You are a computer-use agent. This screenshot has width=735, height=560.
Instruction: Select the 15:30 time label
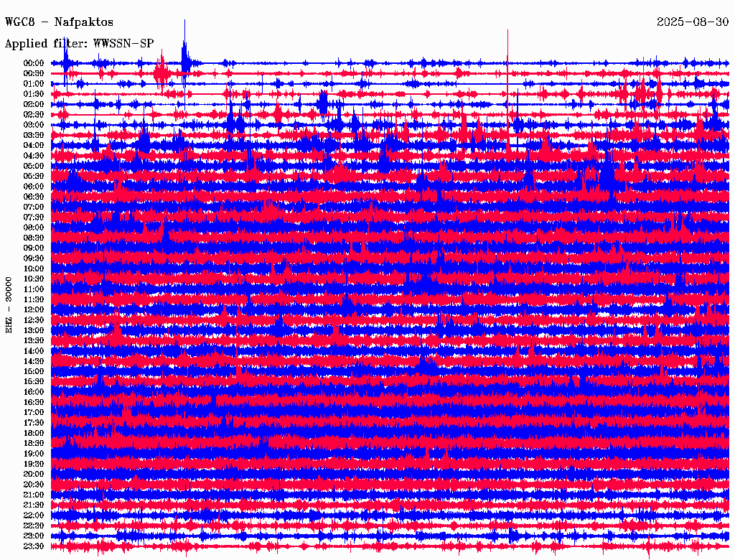tap(34, 382)
